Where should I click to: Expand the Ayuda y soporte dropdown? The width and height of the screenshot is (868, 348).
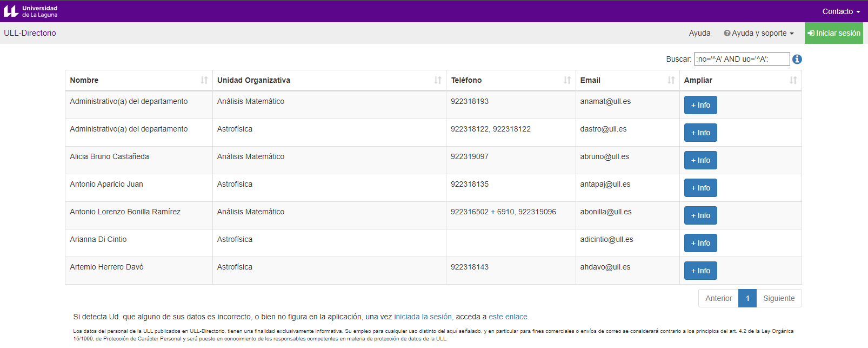(x=758, y=33)
